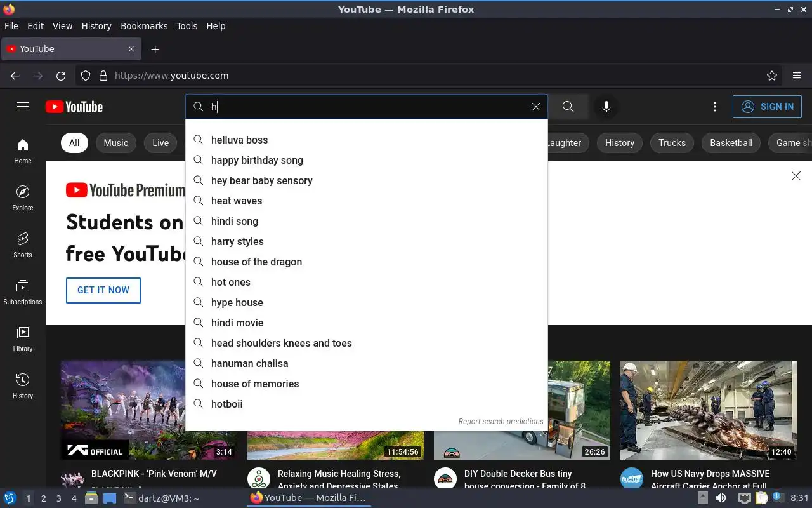Click Report search predictions link

(501, 421)
